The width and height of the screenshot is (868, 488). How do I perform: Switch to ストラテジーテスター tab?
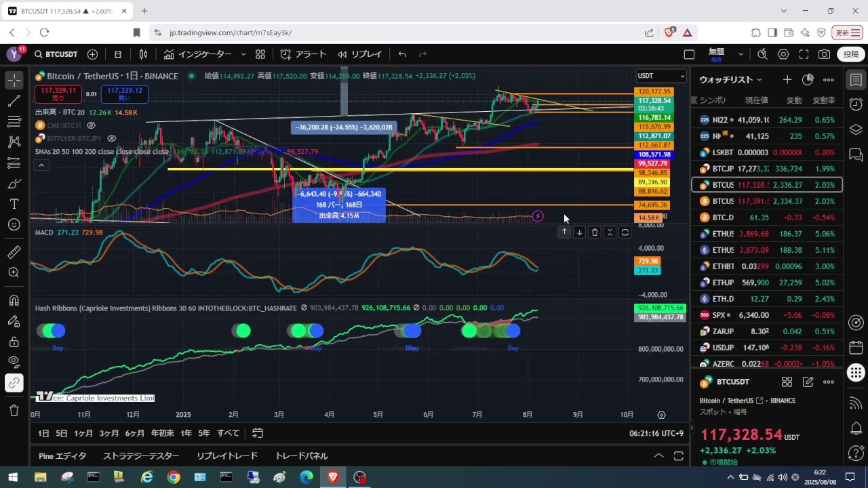tap(141, 456)
